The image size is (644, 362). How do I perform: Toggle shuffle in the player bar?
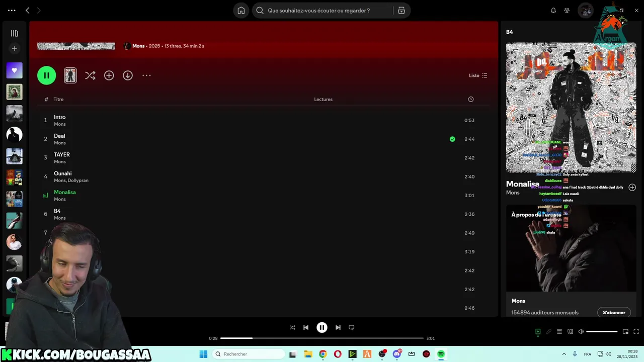pyautogui.click(x=292, y=327)
